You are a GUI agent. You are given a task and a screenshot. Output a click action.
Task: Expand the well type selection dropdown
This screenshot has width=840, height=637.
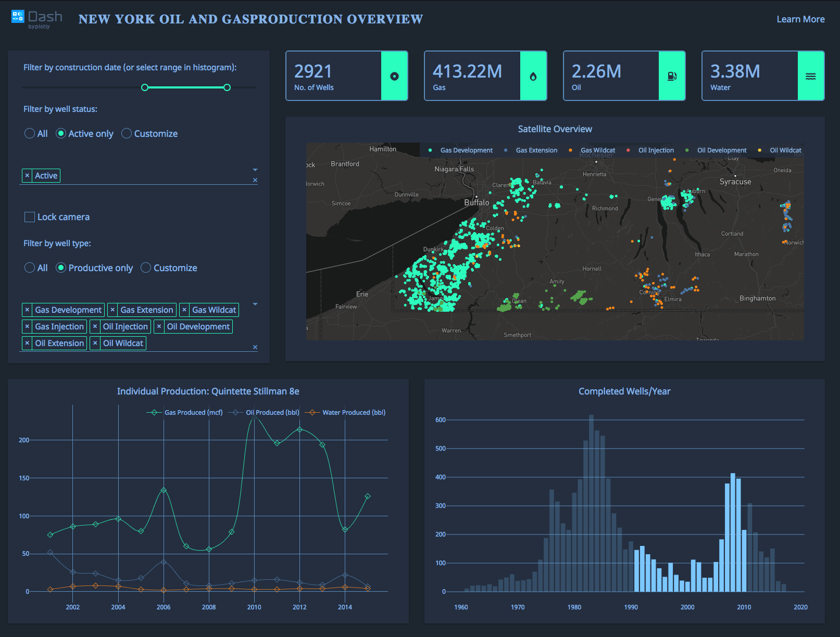tap(255, 303)
